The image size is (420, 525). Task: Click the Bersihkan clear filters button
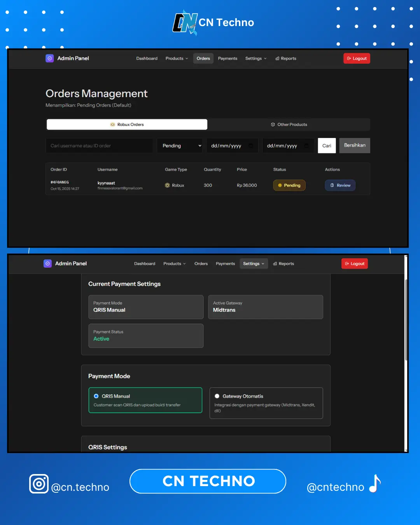(x=354, y=145)
